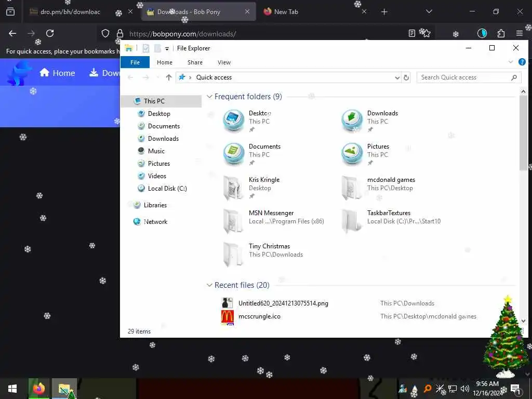Click the Up one level arrow
The width and height of the screenshot is (532, 399).
169,77
